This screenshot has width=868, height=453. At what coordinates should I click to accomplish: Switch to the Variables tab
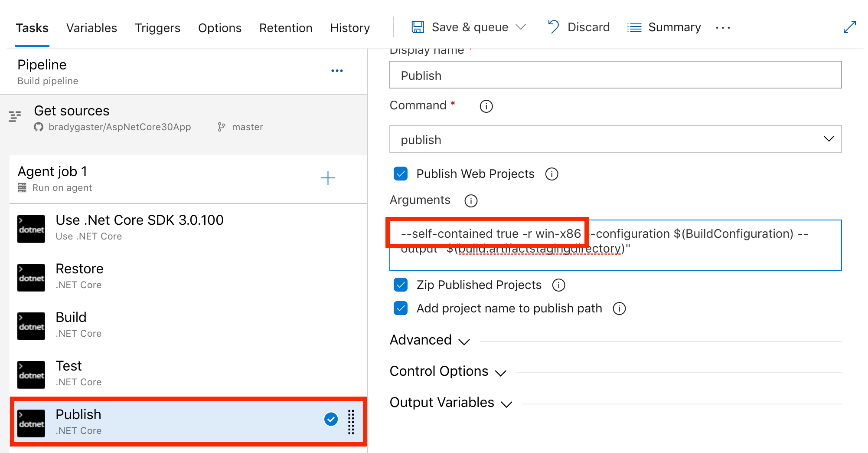(x=91, y=28)
